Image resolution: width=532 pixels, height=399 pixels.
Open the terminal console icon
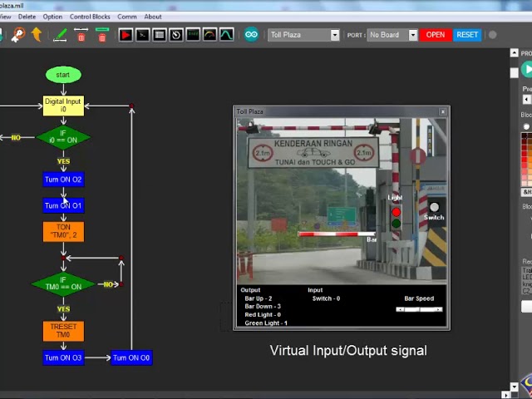tap(142, 35)
